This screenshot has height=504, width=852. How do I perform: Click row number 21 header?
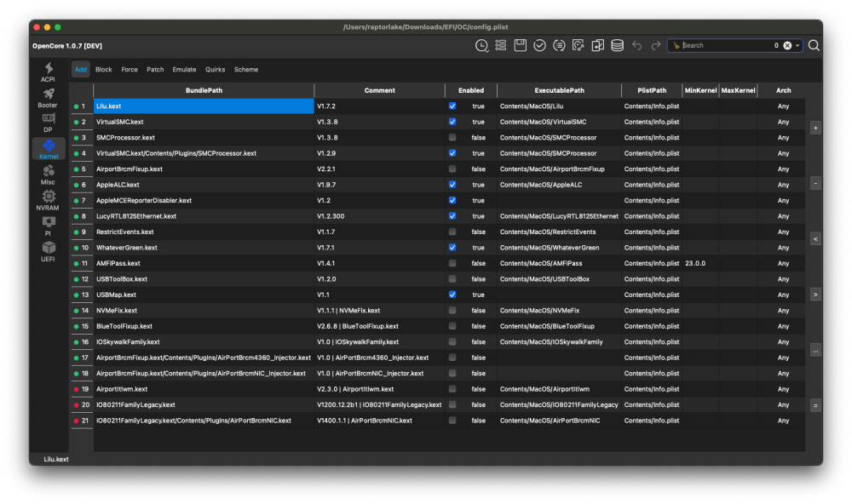tap(82, 421)
